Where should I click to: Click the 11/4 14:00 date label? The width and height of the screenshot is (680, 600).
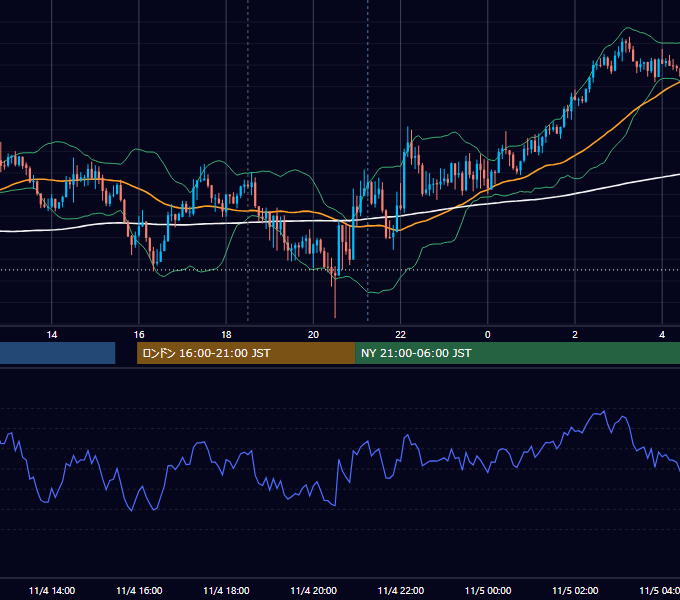pos(52,590)
